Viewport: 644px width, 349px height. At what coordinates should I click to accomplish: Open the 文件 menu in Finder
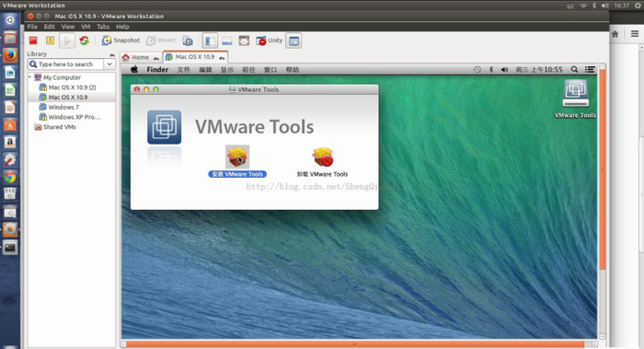[x=184, y=70]
